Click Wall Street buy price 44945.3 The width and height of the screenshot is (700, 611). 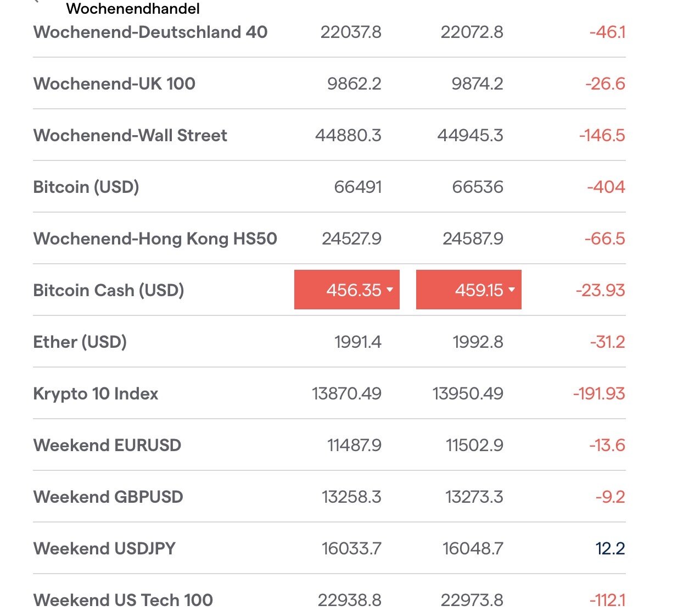click(x=470, y=135)
